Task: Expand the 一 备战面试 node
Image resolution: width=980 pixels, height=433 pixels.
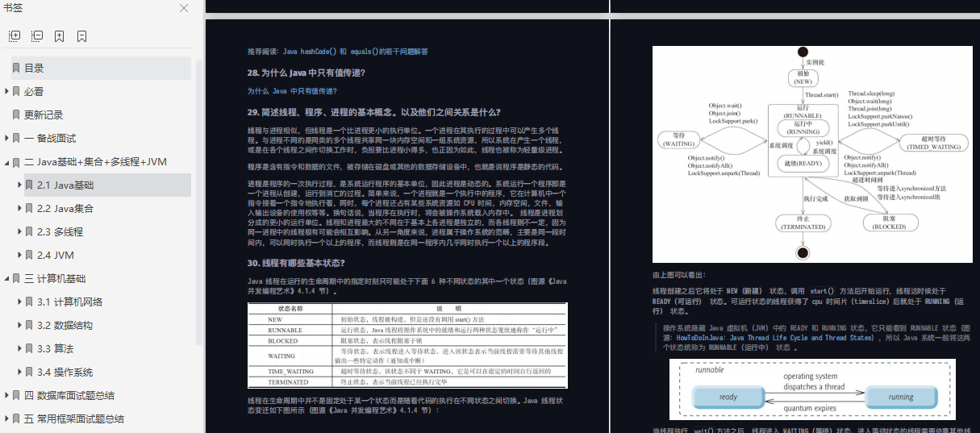Action: pyautogui.click(x=7, y=139)
